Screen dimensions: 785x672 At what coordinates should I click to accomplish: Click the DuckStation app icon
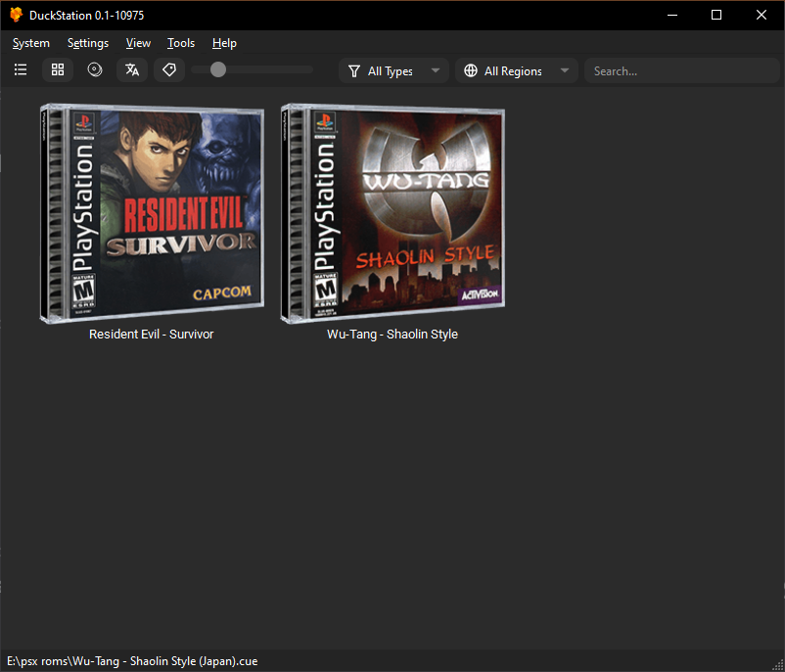(16, 15)
